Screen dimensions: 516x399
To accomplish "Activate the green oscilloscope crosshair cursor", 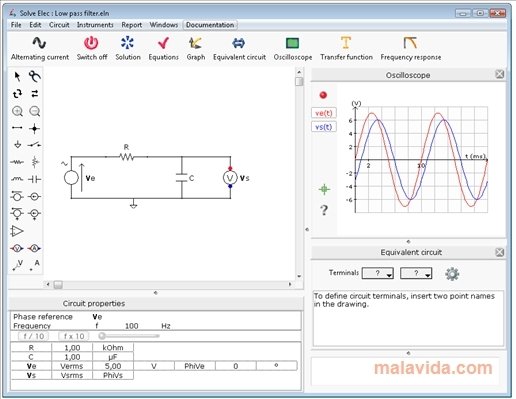I will [324, 189].
